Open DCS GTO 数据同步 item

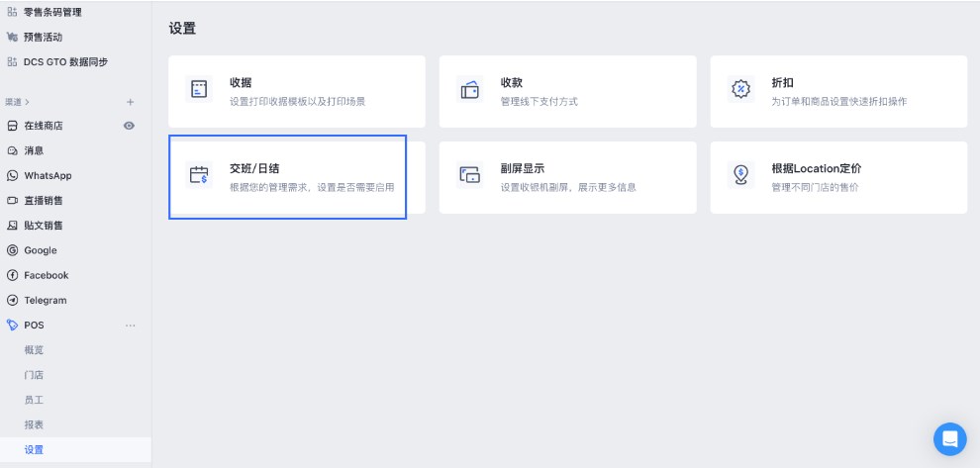(65, 61)
